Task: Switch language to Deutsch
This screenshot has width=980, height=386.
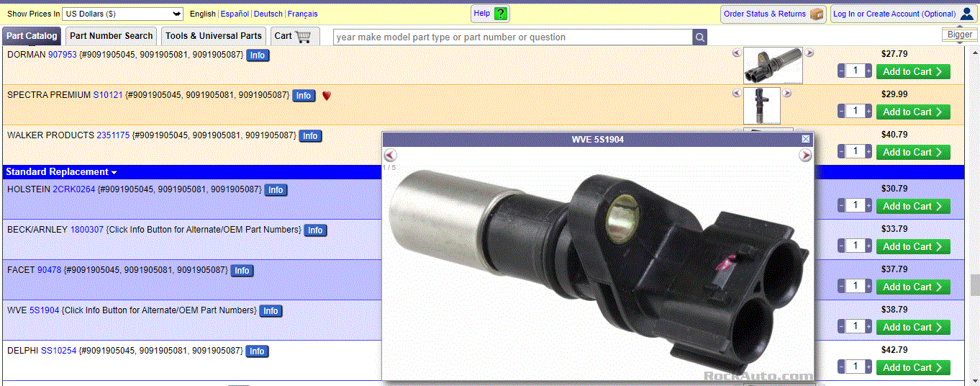Action: 268,14
